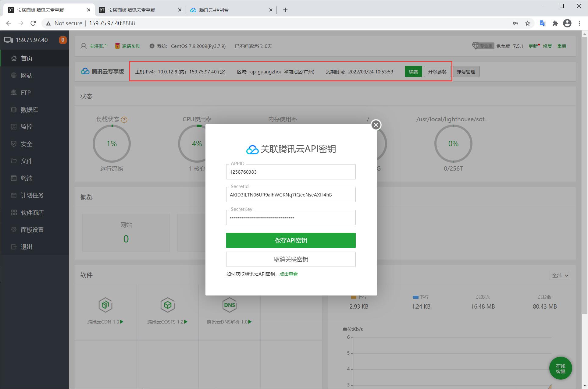The image size is (588, 389).
Task: Click the browser forward arrow
Action: (21, 23)
